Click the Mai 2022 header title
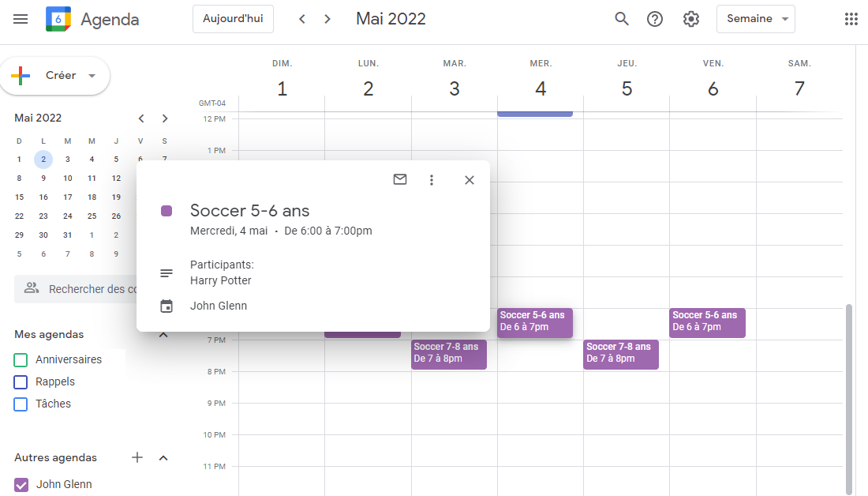This screenshot has width=868, height=496. (391, 19)
